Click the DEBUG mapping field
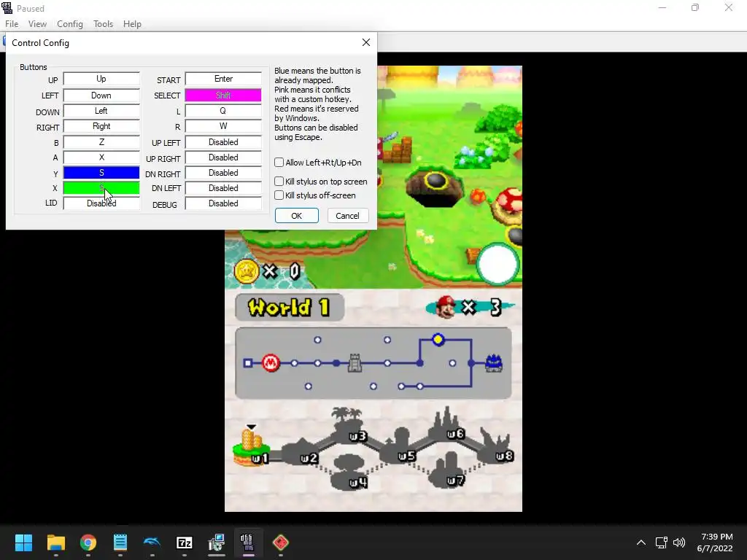This screenshot has width=747, height=560. click(x=223, y=203)
